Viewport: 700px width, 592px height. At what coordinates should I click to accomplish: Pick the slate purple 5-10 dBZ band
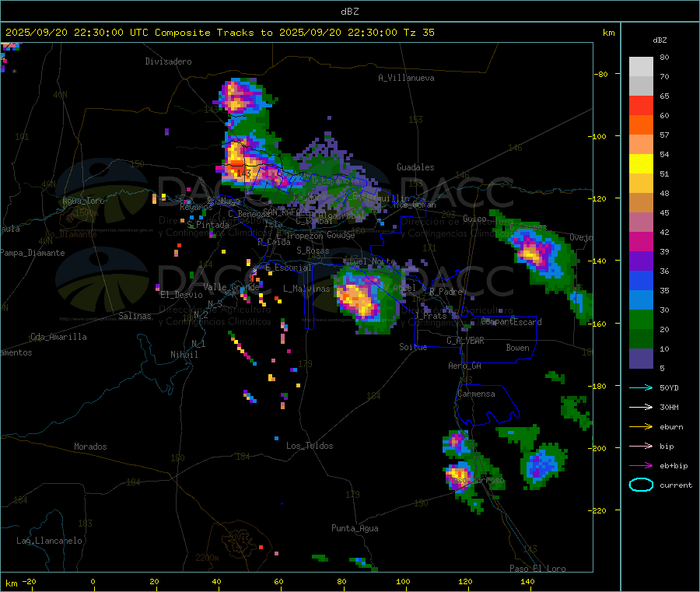641,359
